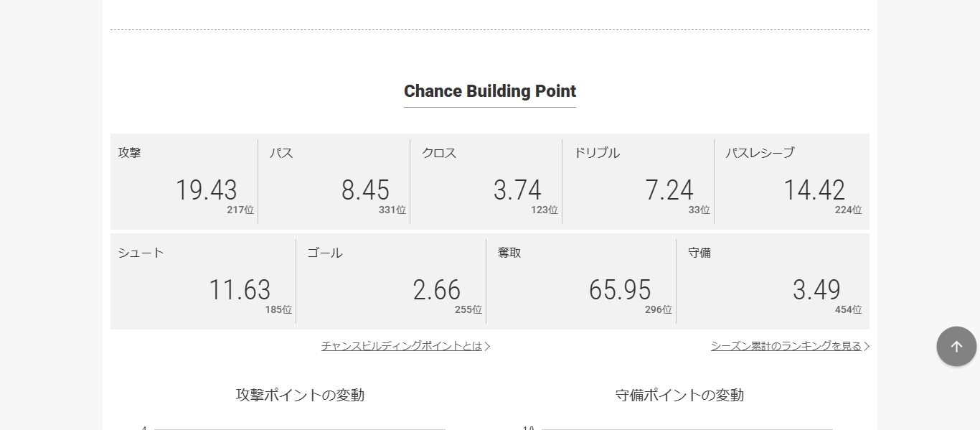980x430 pixels.
Task: Click the シュート stat card showing 11.63
Action: (x=203, y=281)
